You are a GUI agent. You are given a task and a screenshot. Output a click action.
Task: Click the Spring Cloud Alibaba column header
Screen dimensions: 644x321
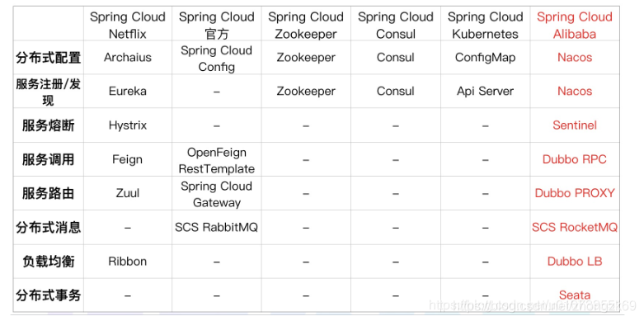pyautogui.click(x=574, y=25)
